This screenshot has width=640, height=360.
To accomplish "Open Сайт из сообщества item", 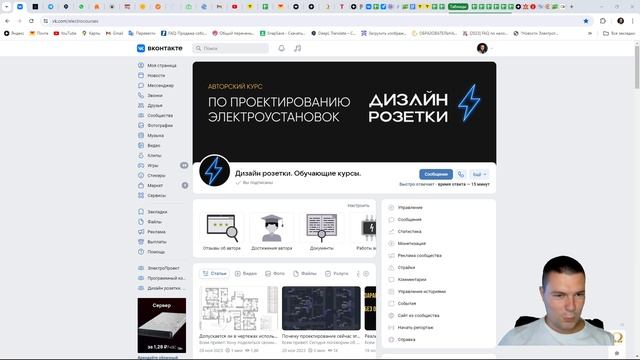I will click(x=418, y=316).
